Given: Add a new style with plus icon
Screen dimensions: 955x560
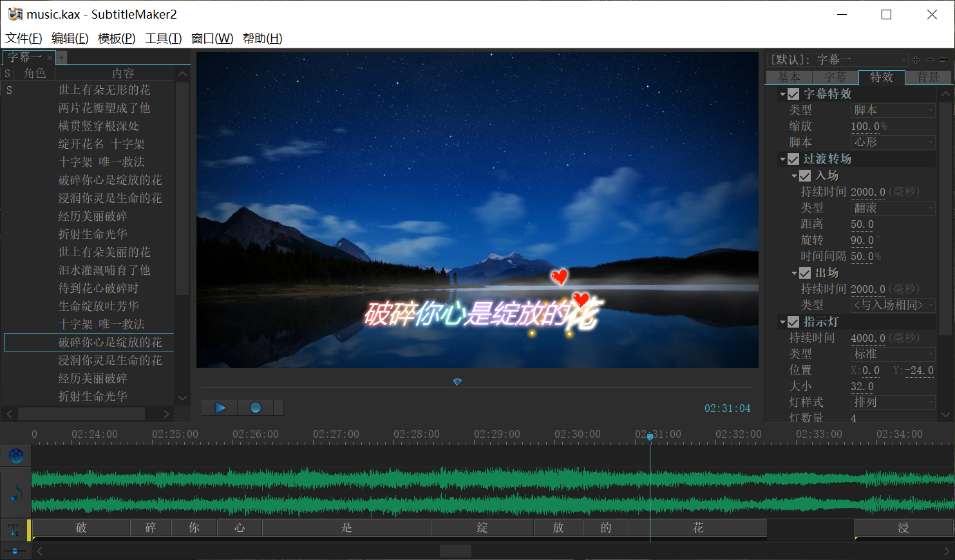Looking at the screenshot, I should (916, 60).
